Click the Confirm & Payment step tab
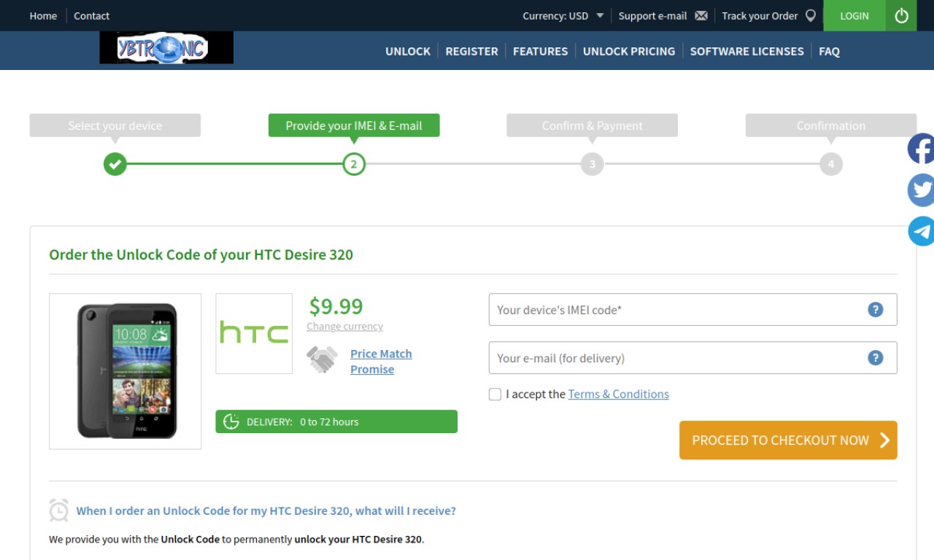Image resolution: width=934 pixels, height=560 pixels. pos(593,125)
